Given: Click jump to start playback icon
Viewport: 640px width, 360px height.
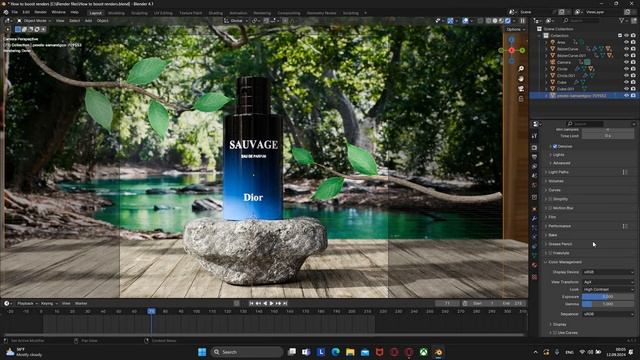Looking at the screenshot, I should pos(251,303).
